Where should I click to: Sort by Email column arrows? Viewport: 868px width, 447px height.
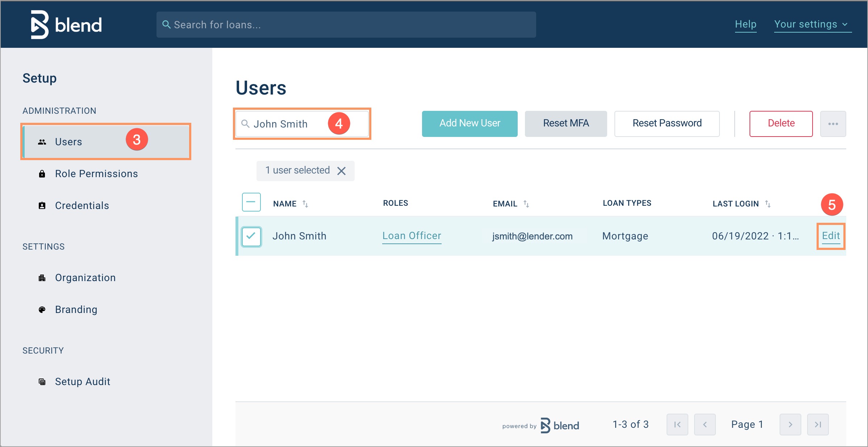(526, 204)
